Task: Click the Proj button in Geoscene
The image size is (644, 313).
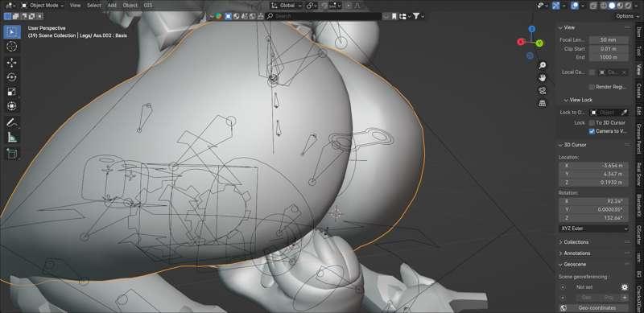Action: [x=609, y=298]
